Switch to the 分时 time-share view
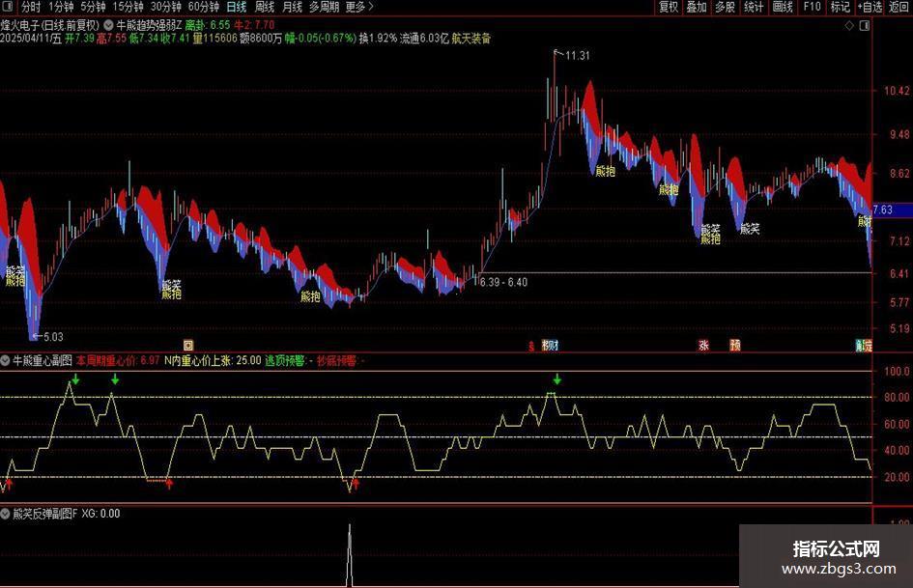The width and height of the screenshot is (913, 588). tap(31, 7)
